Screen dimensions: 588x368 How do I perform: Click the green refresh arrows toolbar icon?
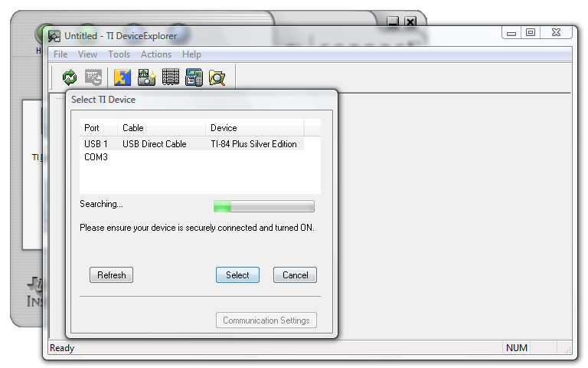pos(70,77)
